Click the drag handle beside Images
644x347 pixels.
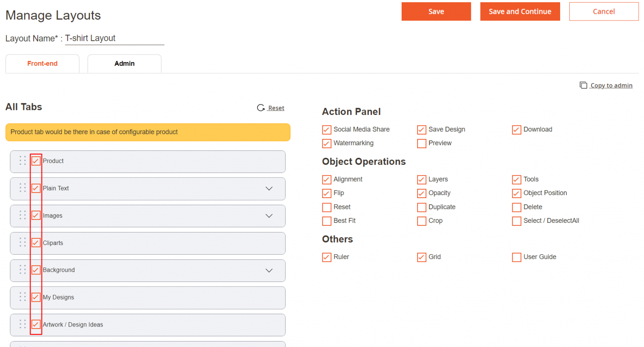23,215
